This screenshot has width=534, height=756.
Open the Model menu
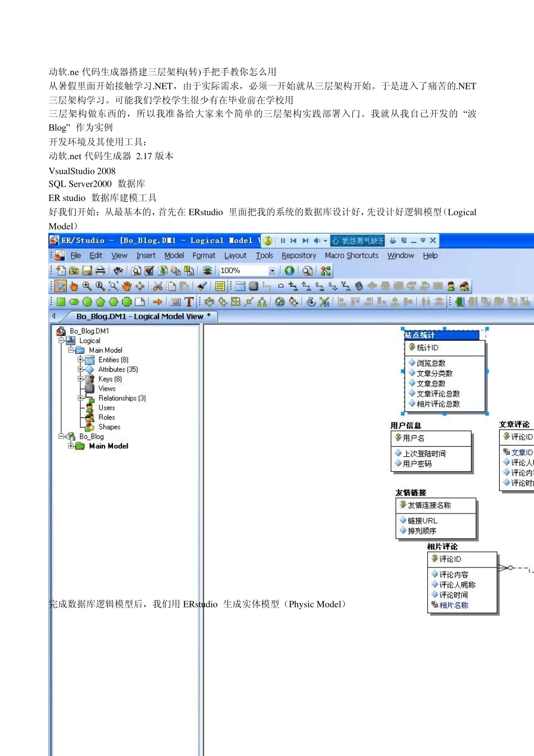pyautogui.click(x=174, y=255)
